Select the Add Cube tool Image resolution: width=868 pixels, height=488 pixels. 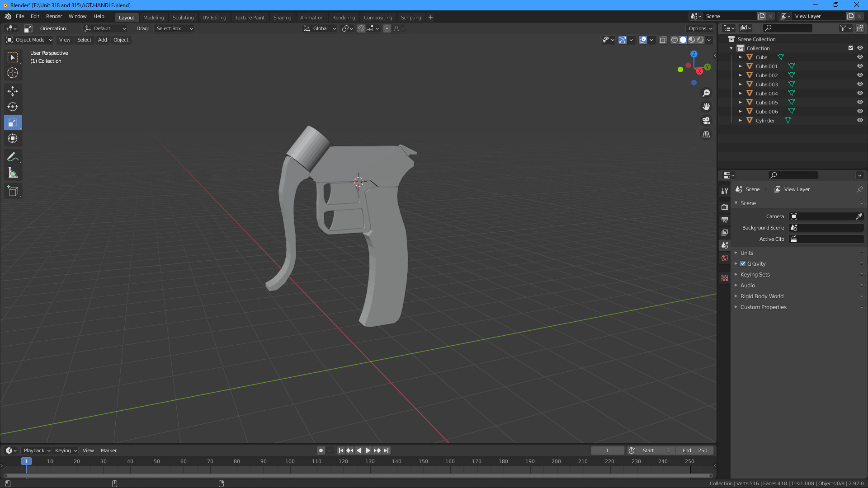[13, 191]
